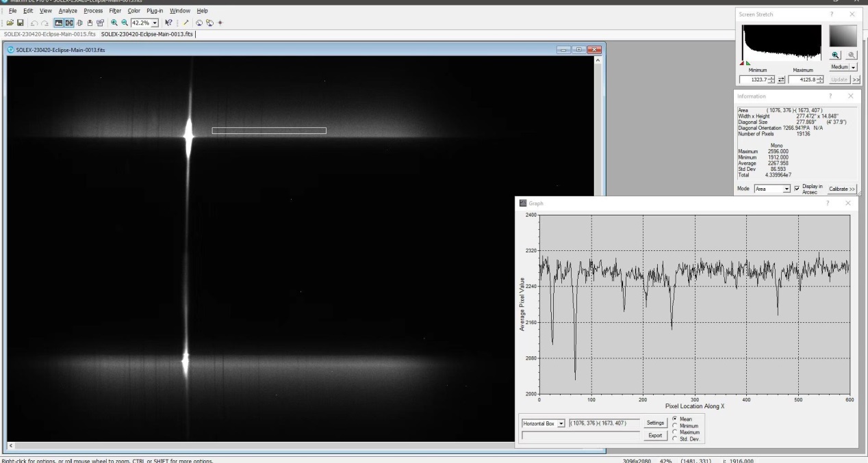Click Screen Stretch zoom-in histogram icon
Viewport: 868px width, 463px height.
pyautogui.click(x=836, y=55)
